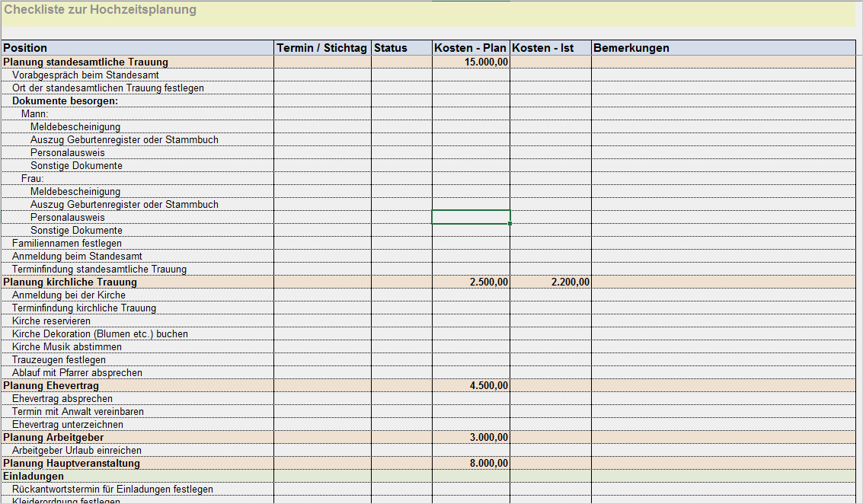Click 'Anmeldung beim Standesamt' row

click(429, 256)
